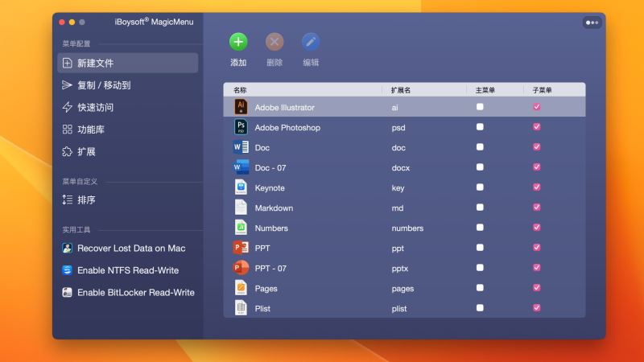Screen dimensions: 644x362
Task: Open Enable NTFS Read-Write link
Action: point(128,270)
